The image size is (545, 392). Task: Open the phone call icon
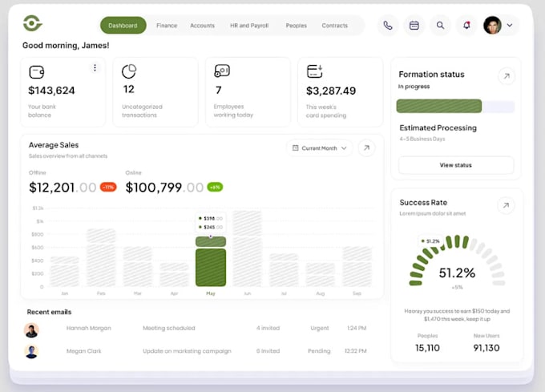[x=388, y=26]
